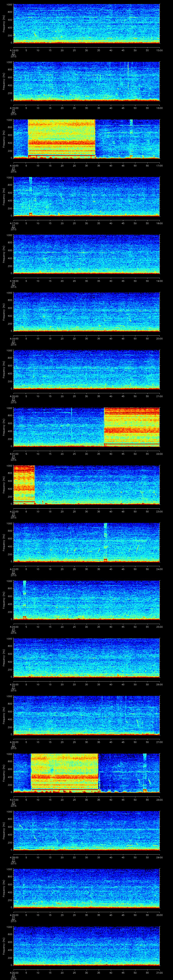This screenshot has width=173, height=980.
Task: Click the '24:00' end-of-axis label
Action: tap(159, 569)
